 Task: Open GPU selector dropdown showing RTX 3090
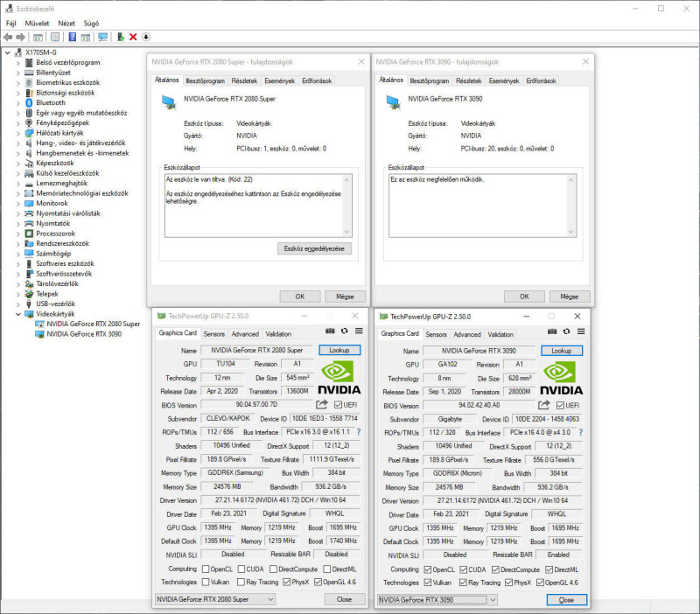pyautogui.click(x=437, y=600)
